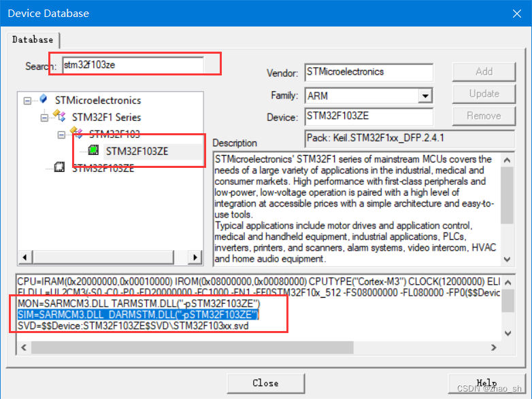
Task: Click the Vendor text field
Action: click(x=369, y=72)
